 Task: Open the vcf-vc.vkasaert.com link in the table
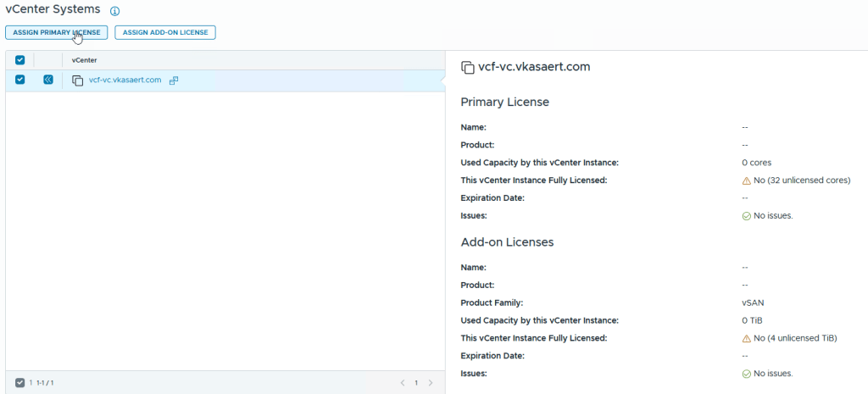(125, 80)
